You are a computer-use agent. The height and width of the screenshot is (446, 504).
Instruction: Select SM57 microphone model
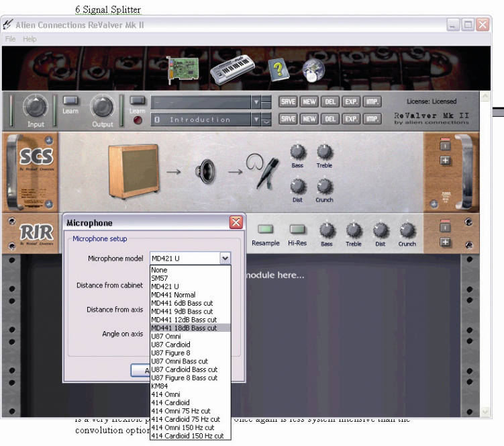click(191, 278)
